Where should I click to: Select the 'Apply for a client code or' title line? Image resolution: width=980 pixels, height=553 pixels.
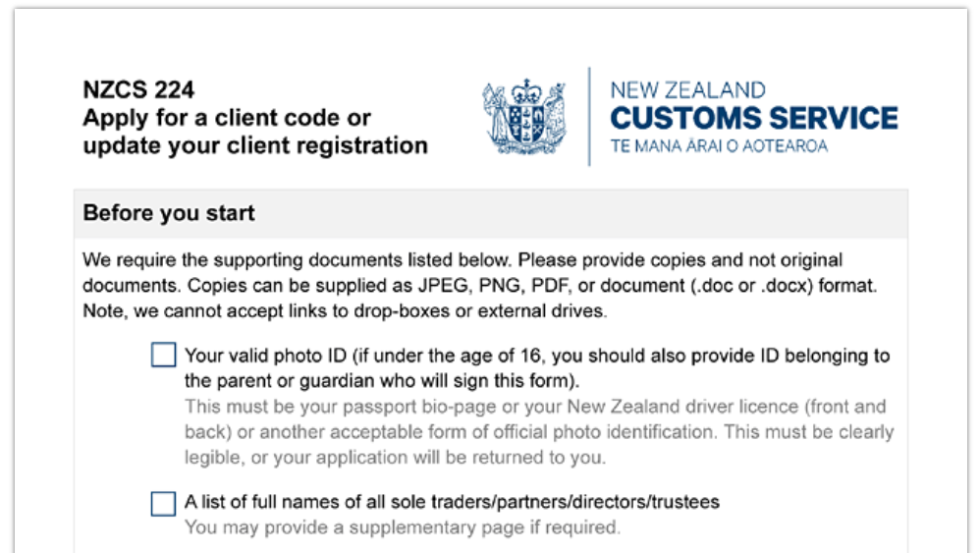point(227,118)
